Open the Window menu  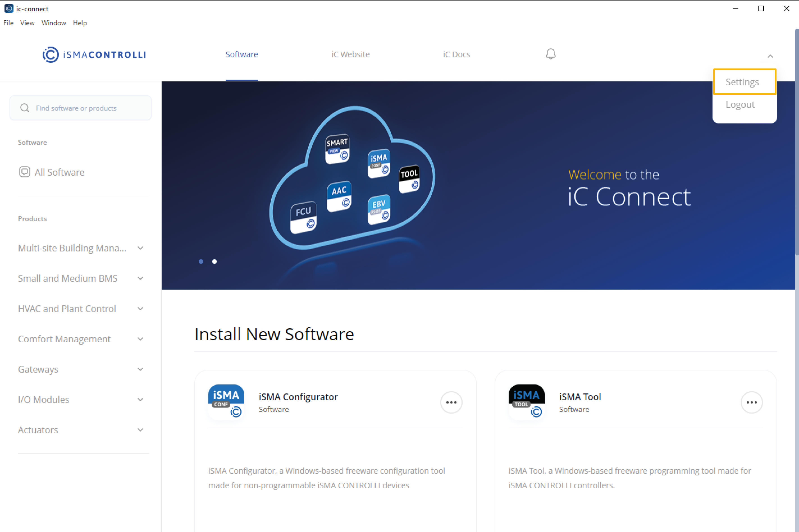point(54,23)
